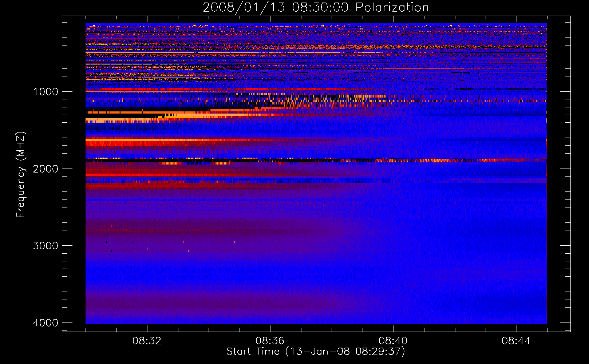589x364 pixels.
Task: Click the plot title "2008/01/13 08:30:00 Polarization"
Action: pyautogui.click(x=316, y=8)
